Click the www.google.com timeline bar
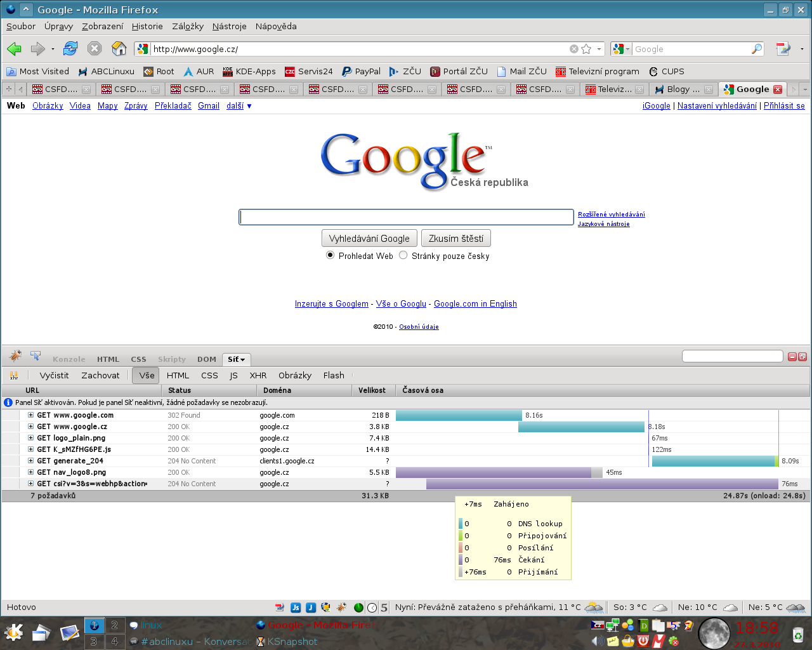Screen dimensions: 812x650 click(459, 415)
